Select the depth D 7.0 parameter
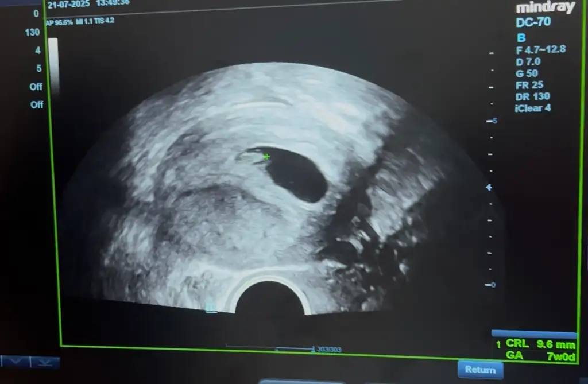588x384 pixels. (528, 61)
